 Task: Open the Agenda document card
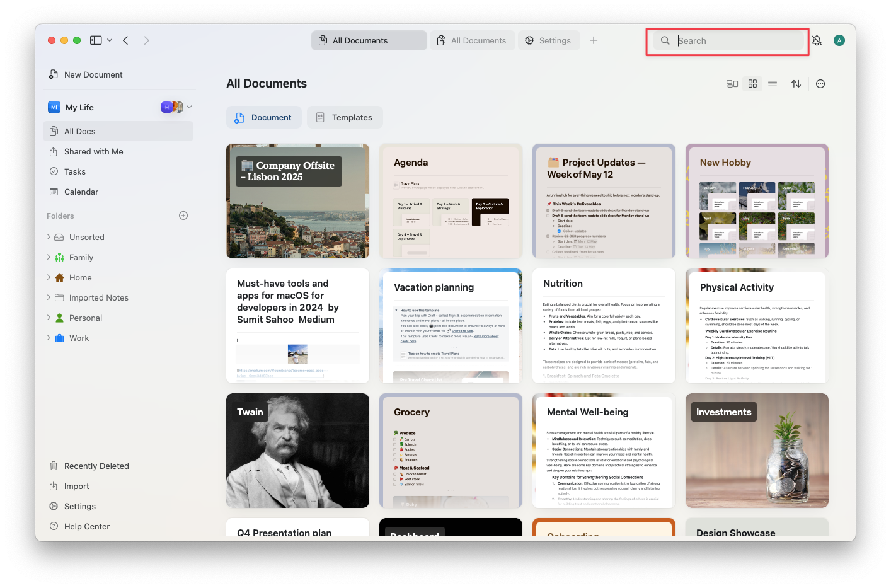pyautogui.click(x=451, y=201)
